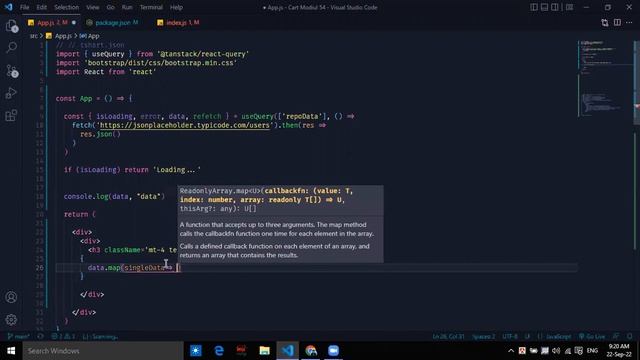
Task: Open the Help menu
Action: [176, 7]
